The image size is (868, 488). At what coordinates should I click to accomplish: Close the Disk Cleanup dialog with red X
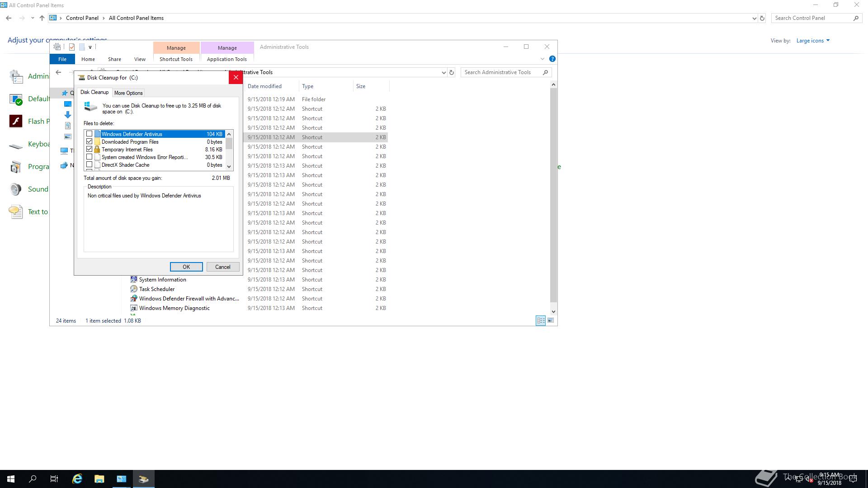point(236,77)
